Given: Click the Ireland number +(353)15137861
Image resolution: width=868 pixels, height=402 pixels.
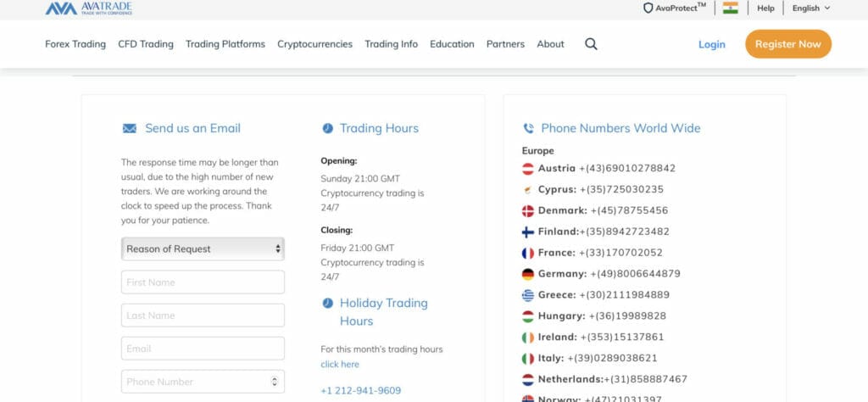Looking at the screenshot, I should tap(622, 337).
